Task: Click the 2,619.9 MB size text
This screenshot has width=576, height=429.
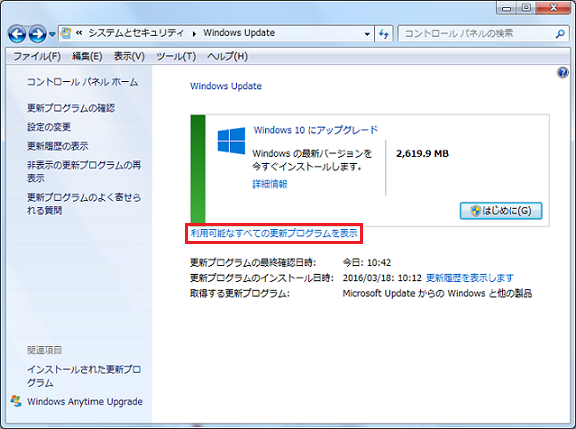Action: pyautogui.click(x=422, y=154)
